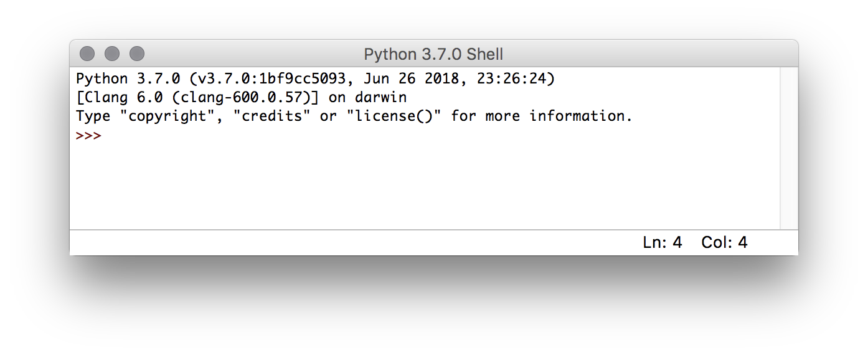Screen dimensions: 868x355
Task: Click empty area below the prompt
Action: point(423,187)
